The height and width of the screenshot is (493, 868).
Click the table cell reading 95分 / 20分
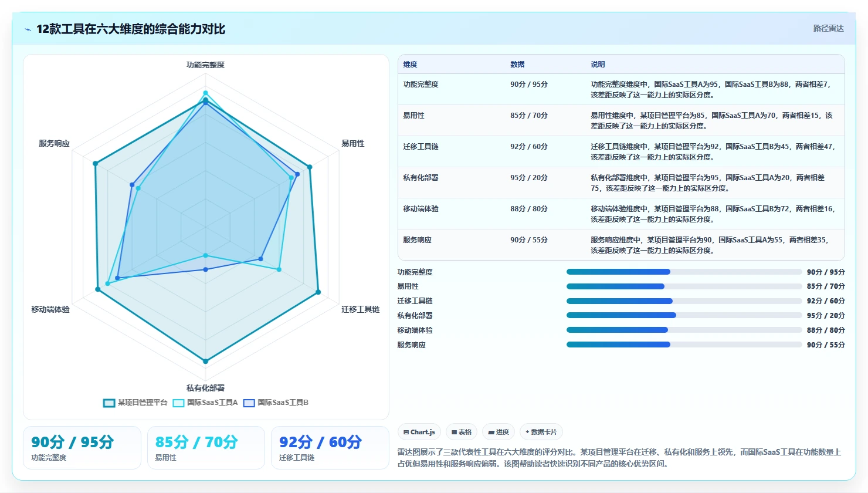529,178
